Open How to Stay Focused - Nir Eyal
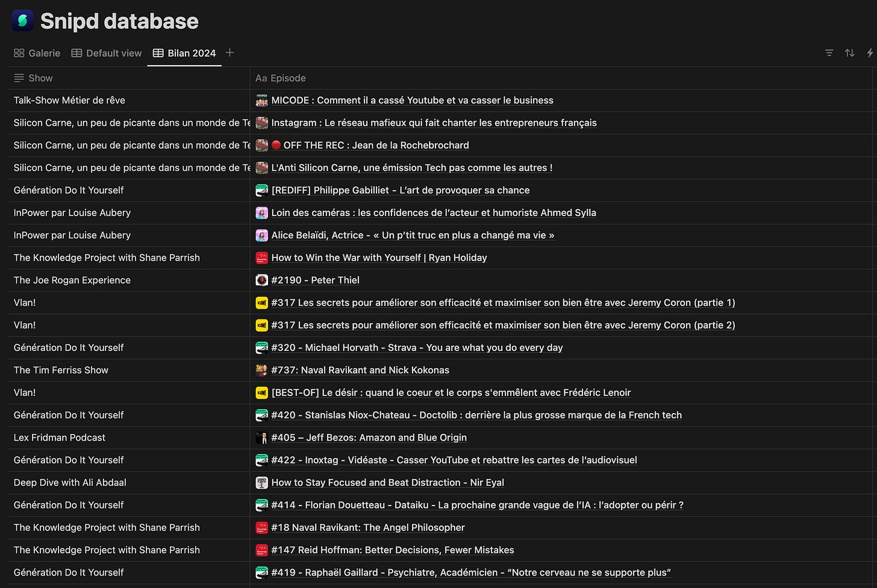The height and width of the screenshot is (588, 877). click(x=388, y=483)
